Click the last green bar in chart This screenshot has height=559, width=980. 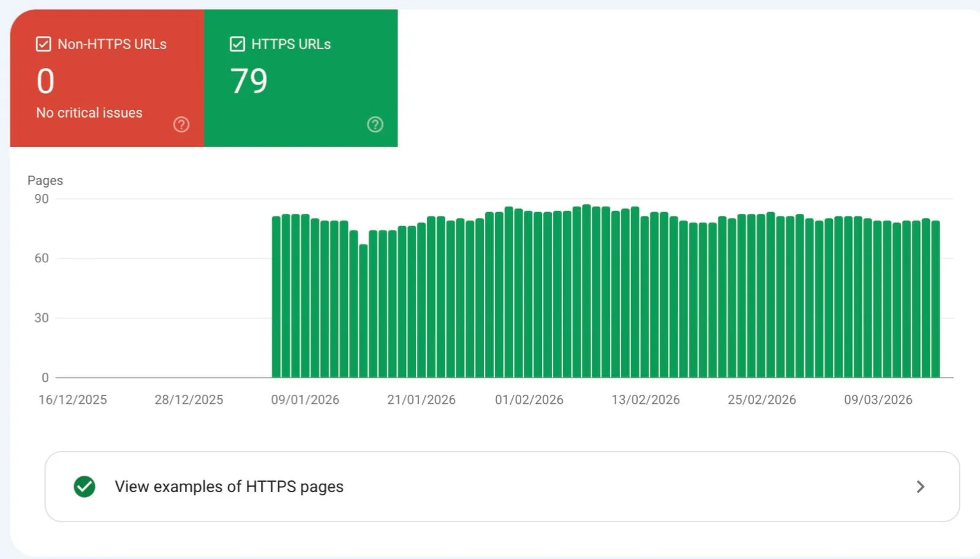coord(935,299)
